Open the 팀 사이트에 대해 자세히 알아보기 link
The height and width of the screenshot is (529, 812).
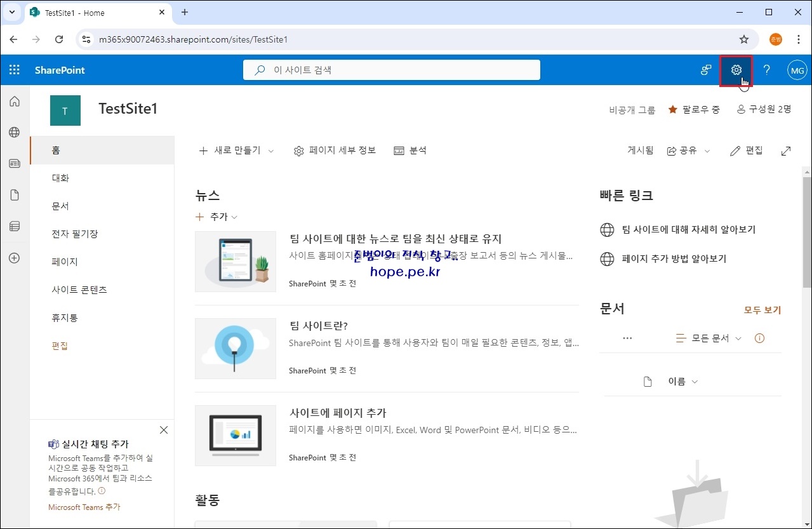click(x=689, y=229)
